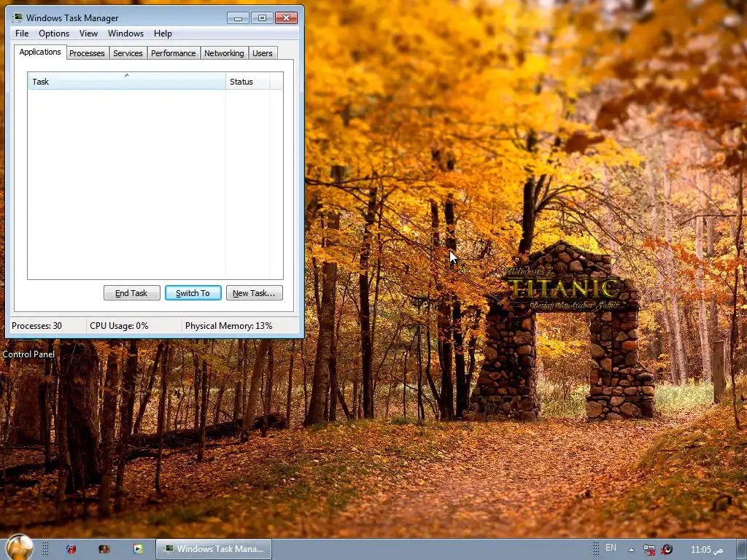Click the Physical Memory: 13% status text
This screenshot has height=560, width=747.
pos(228,326)
